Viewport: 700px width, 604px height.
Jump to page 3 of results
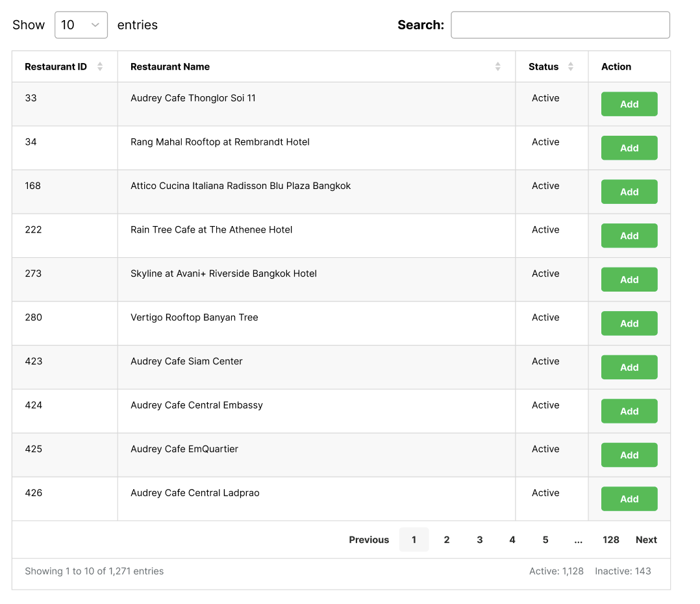[479, 540]
